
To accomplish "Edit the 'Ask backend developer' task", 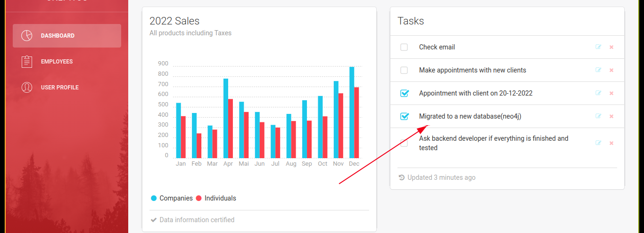I will pos(598,143).
